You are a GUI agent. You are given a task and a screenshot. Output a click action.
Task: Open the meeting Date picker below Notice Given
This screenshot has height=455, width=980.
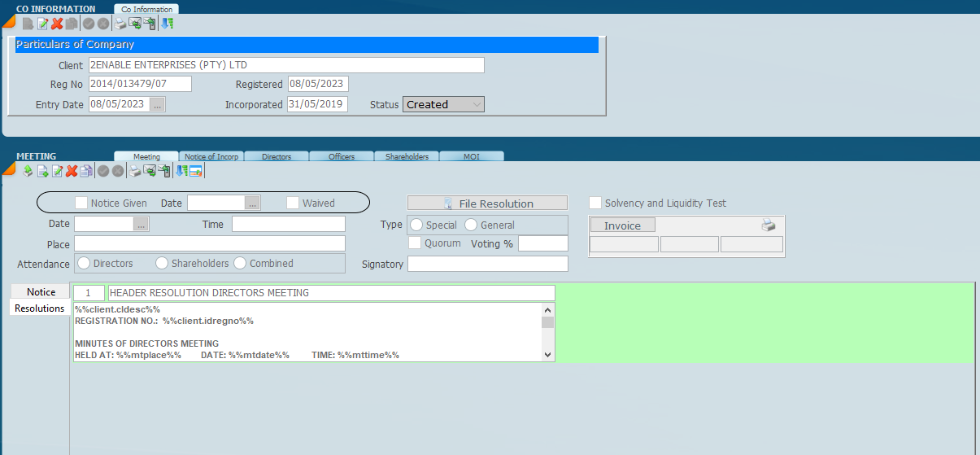click(142, 224)
